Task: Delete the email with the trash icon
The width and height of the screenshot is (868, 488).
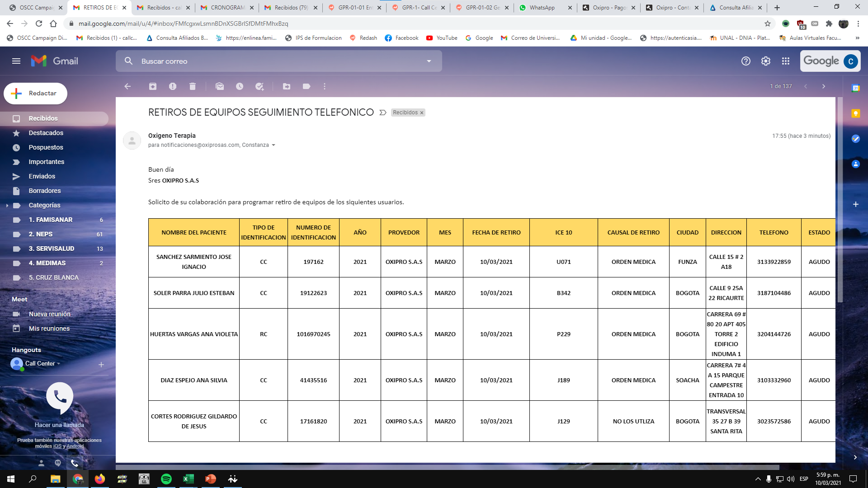Action: click(193, 86)
